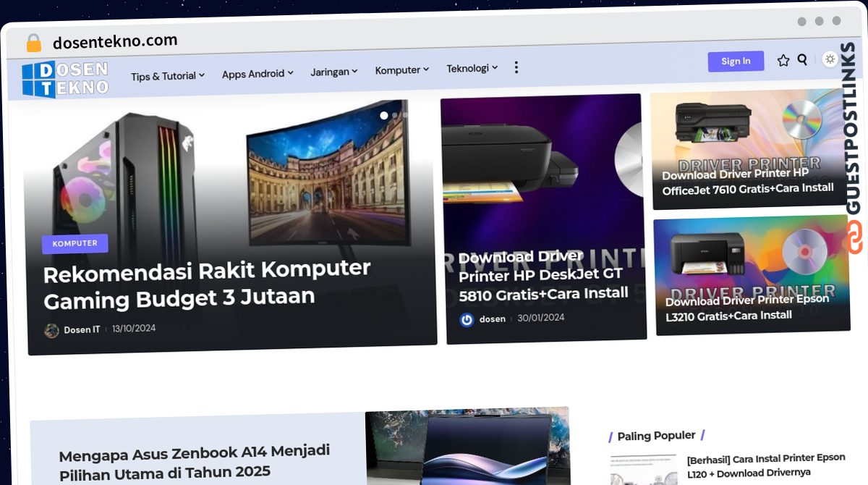Open the Komputer dropdown in the navbar
Viewport: 868px width, 485px height.
pyautogui.click(x=401, y=70)
